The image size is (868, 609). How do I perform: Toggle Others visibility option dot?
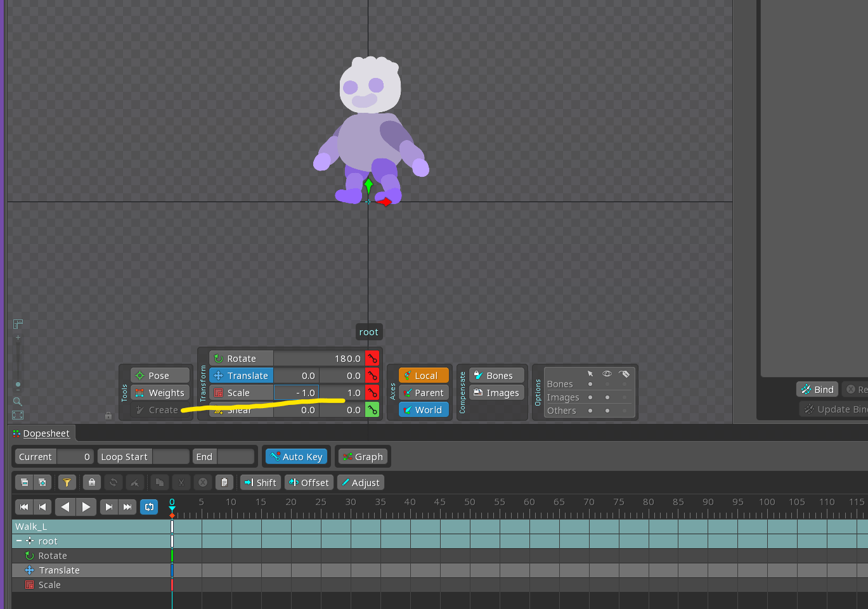pyautogui.click(x=607, y=411)
